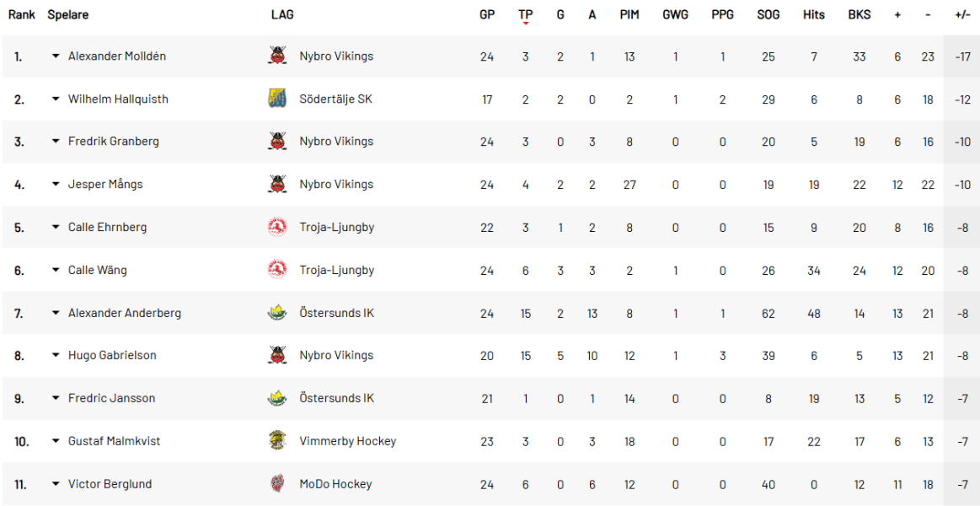The width and height of the screenshot is (980, 506).
Task: Open Gustaf Malmkvist player link
Action: coord(114,441)
